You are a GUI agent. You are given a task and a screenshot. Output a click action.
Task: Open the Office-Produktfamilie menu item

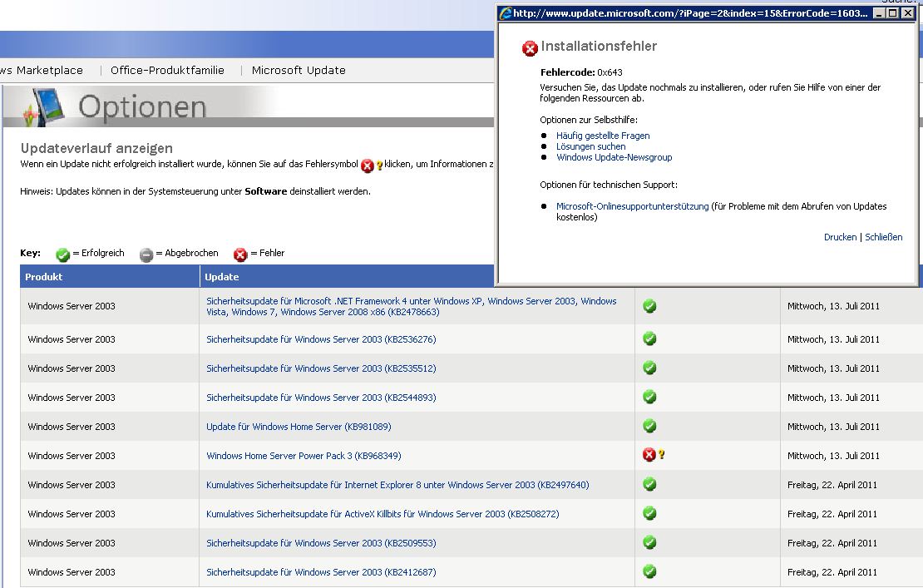click(167, 70)
